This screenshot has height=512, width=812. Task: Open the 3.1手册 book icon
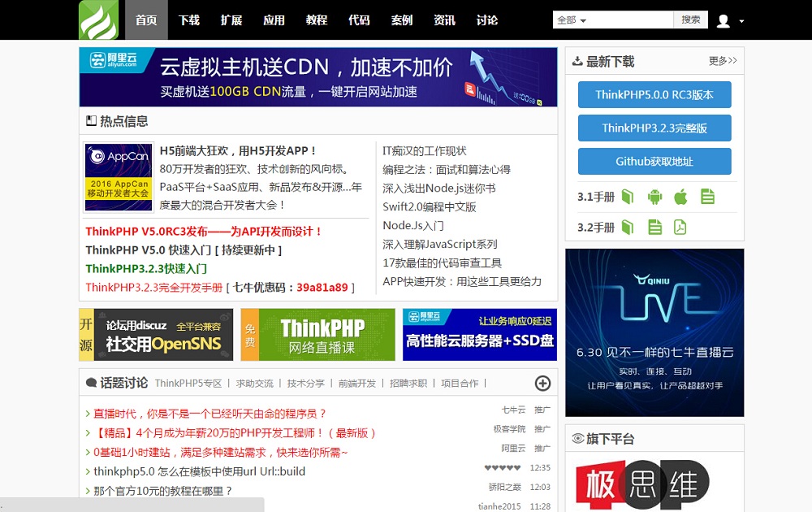tap(628, 197)
